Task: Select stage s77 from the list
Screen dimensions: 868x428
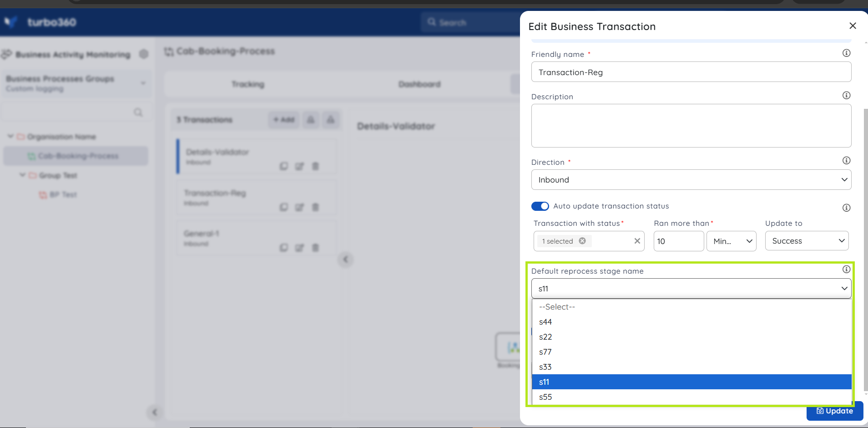Action: pyautogui.click(x=691, y=352)
